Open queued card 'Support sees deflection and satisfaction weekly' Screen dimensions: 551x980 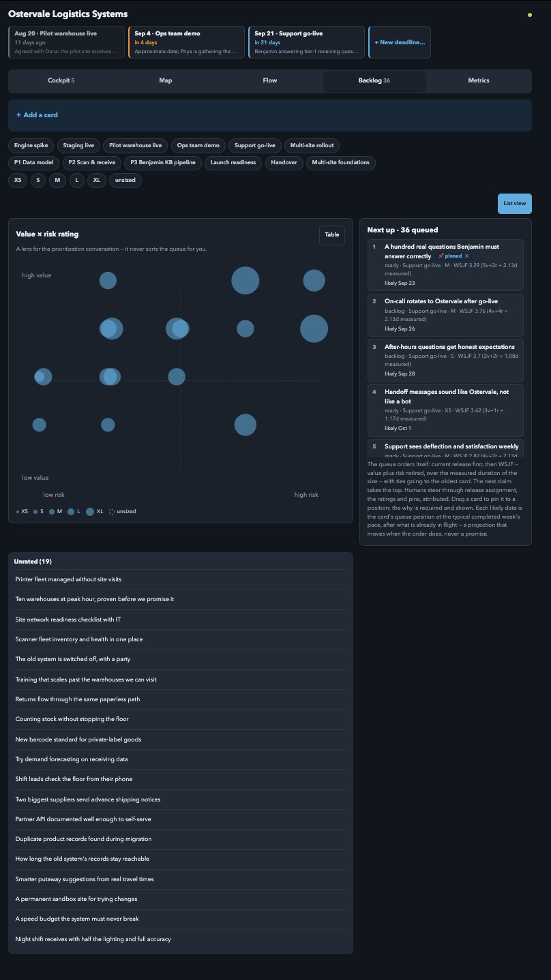click(x=445, y=448)
